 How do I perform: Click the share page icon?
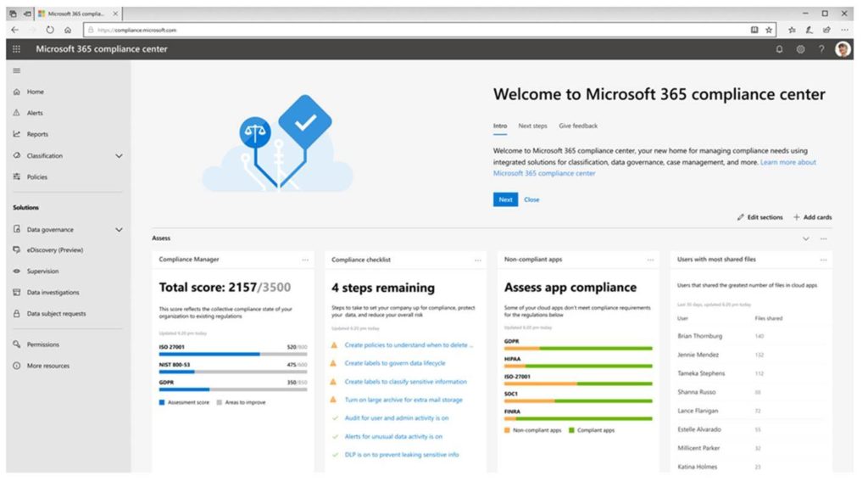point(826,30)
